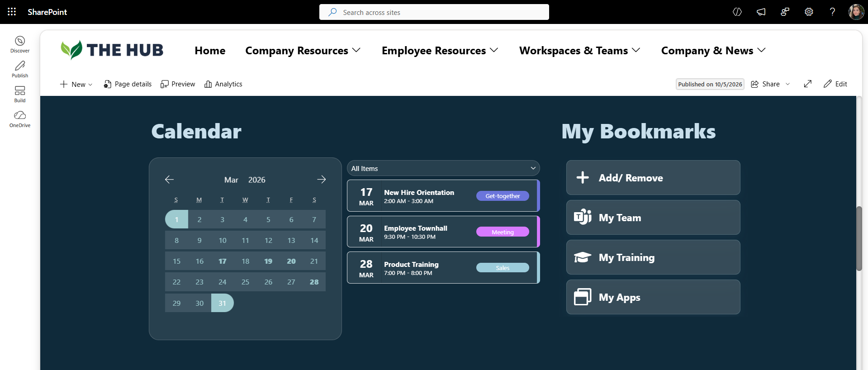Select March 28 on the calendar
The height and width of the screenshot is (370, 868).
(314, 282)
